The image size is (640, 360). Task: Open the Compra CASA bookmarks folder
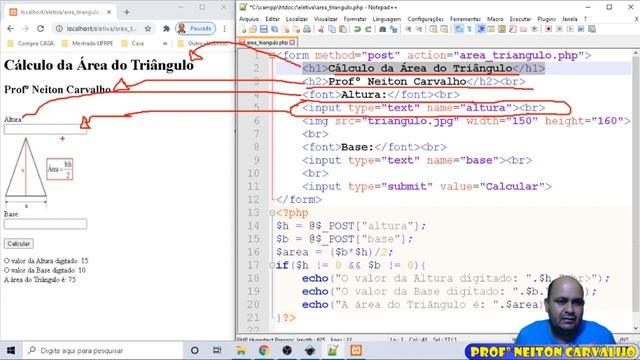pyautogui.click(x=31, y=43)
